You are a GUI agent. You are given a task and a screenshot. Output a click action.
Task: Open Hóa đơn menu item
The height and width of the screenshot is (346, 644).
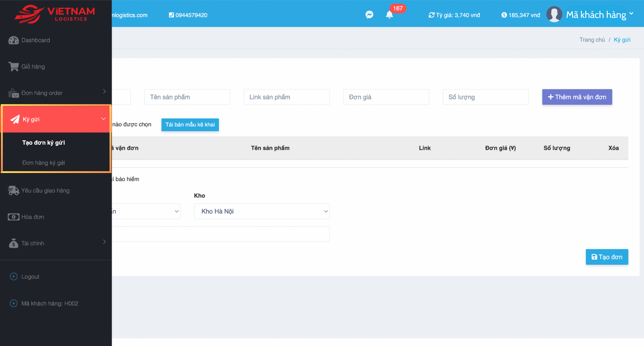33,217
